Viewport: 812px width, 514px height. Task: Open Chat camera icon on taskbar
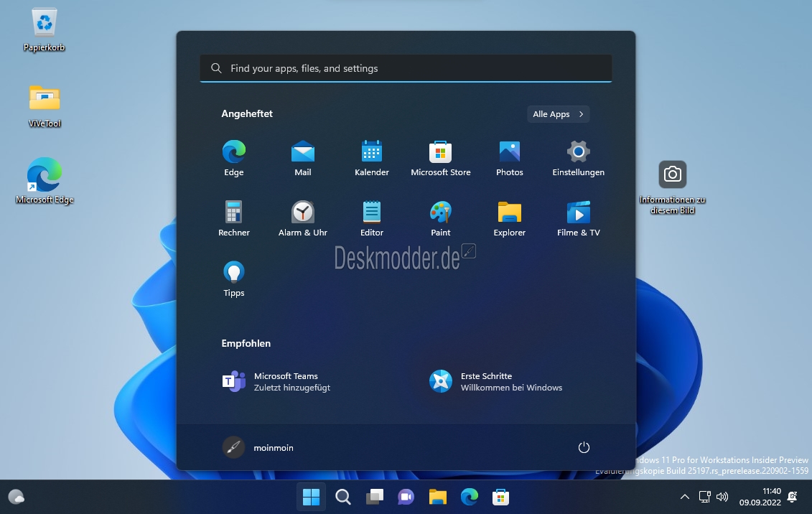pos(406,497)
